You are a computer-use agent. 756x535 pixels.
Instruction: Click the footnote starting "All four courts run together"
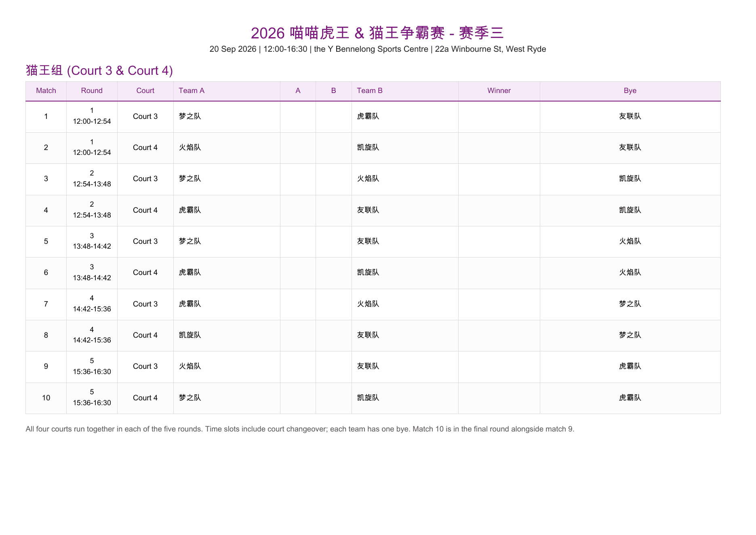point(300,429)
